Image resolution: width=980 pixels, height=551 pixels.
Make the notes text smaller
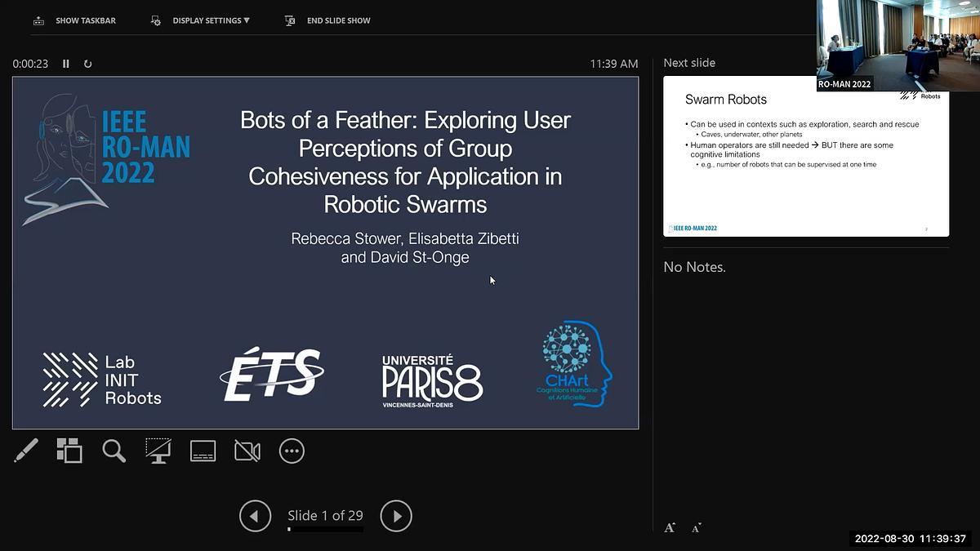tap(696, 527)
